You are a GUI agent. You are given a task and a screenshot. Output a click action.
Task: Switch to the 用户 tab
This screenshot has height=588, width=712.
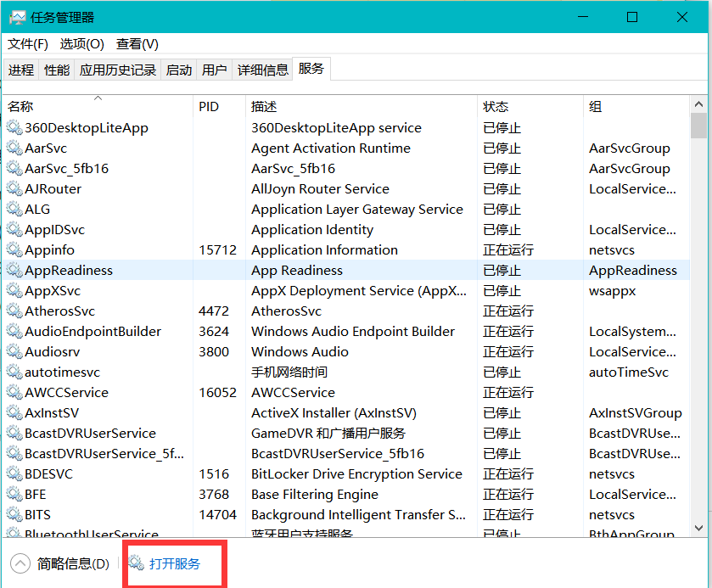click(215, 70)
